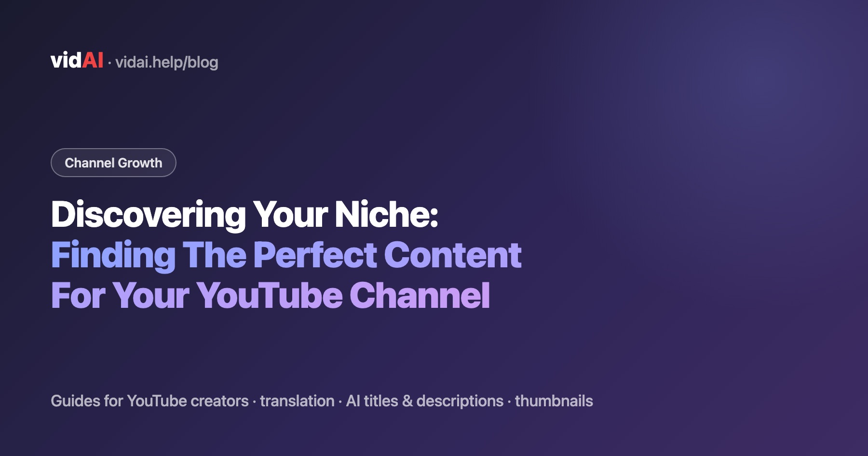Click 'For Your YouTube Channel' title line
This screenshot has width=868, height=456.
(271, 295)
